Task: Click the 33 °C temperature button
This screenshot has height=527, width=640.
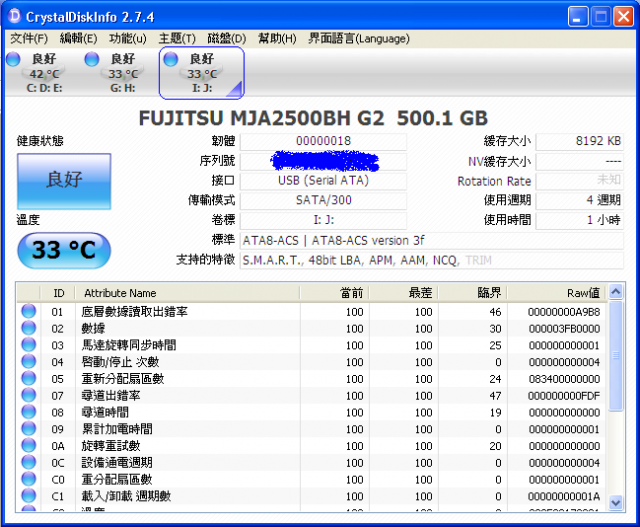Action: (x=64, y=250)
